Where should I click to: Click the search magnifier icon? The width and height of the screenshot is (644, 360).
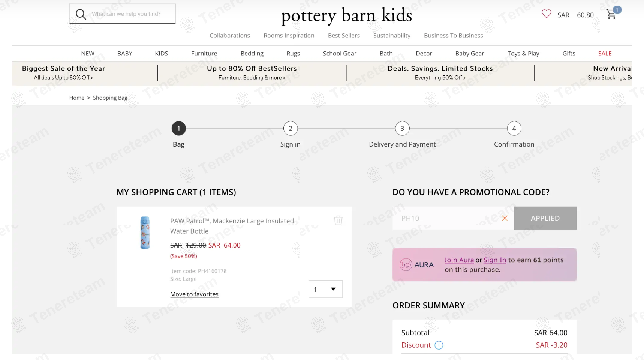click(81, 14)
